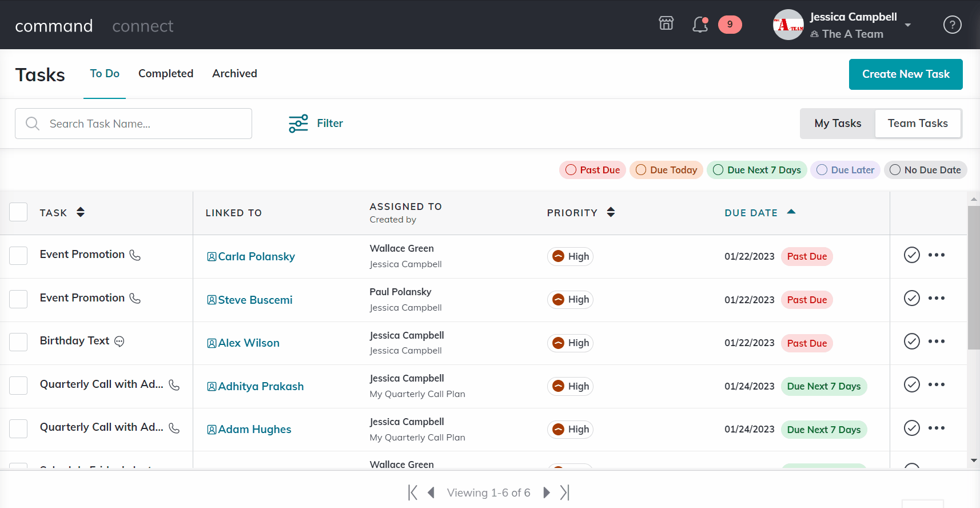Toggle the No Due Date filter chip
Viewport: 980px width, 508px height.
click(x=925, y=170)
